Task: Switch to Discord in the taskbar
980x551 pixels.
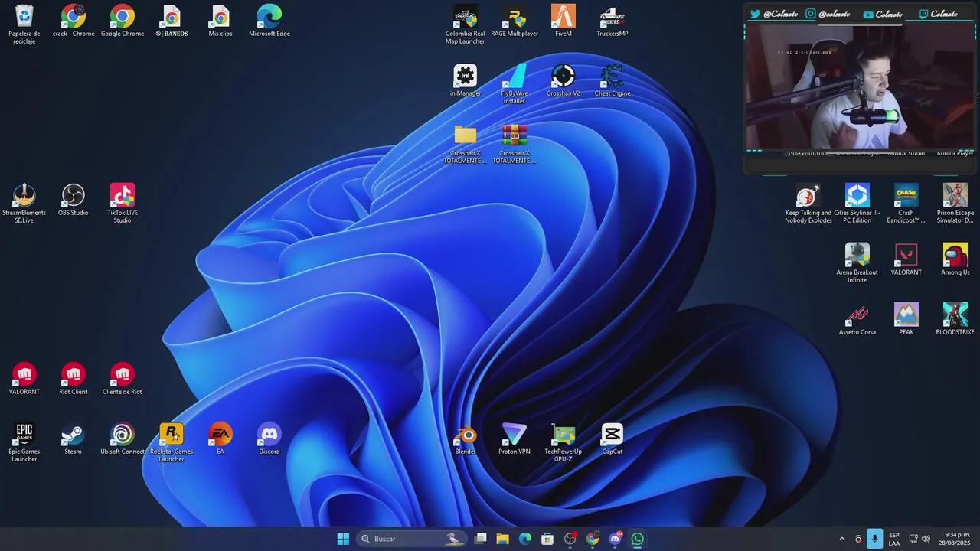Action: point(616,539)
